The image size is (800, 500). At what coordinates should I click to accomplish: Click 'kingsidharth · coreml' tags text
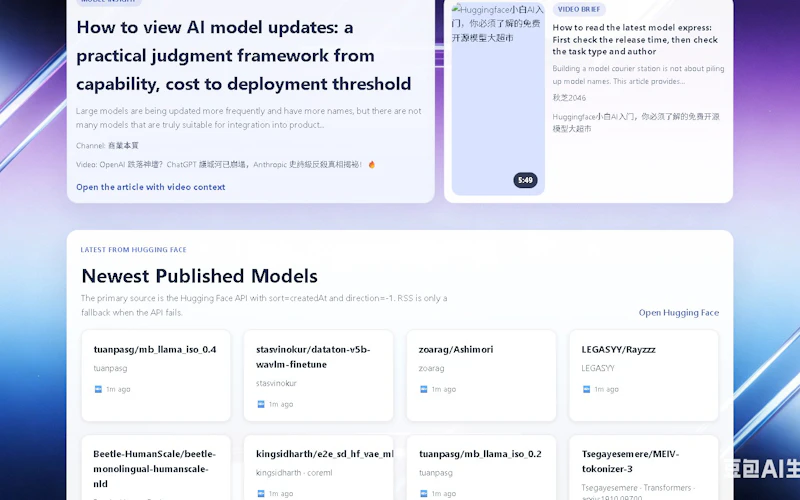(294, 473)
